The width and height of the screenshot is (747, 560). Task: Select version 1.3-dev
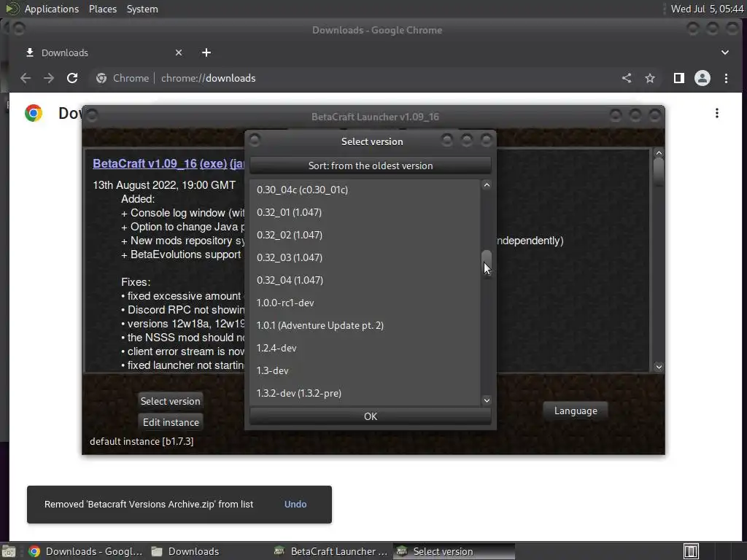(x=365, y=370)
